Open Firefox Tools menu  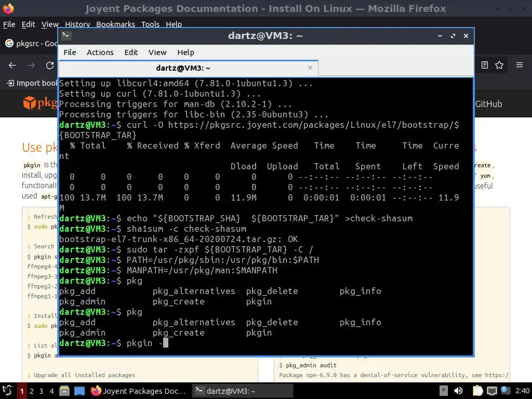point(150,24)
